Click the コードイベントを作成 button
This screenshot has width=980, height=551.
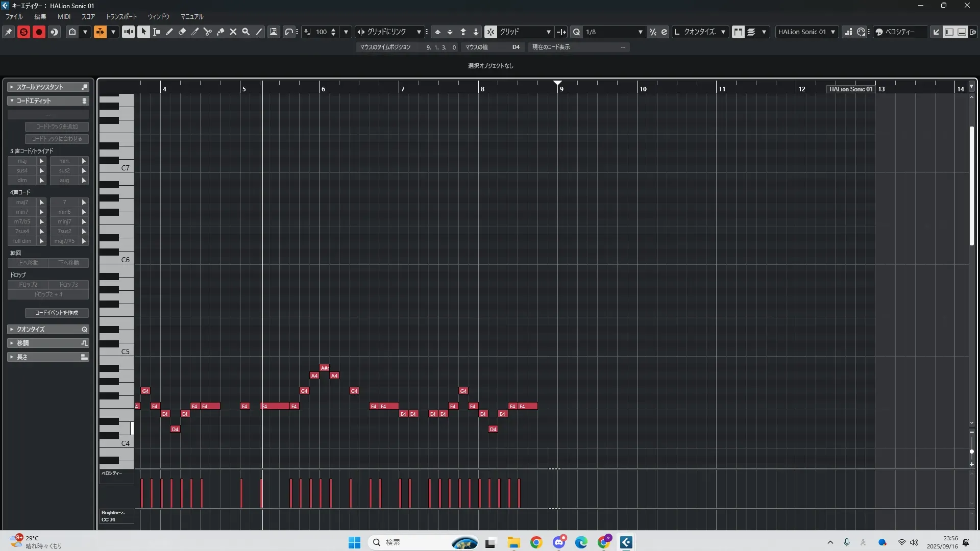pos(57,313)
